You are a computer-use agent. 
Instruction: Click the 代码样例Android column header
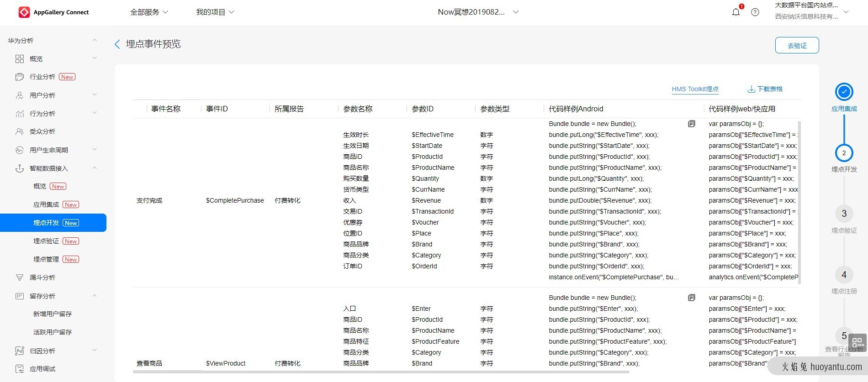point(576,109)
